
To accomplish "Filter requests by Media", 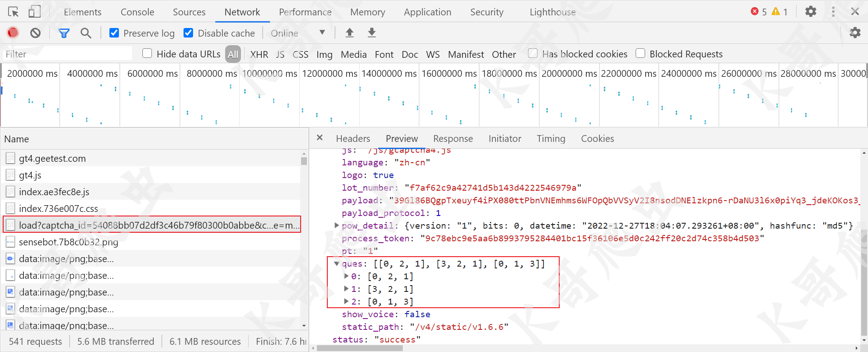I will (354, 54).
